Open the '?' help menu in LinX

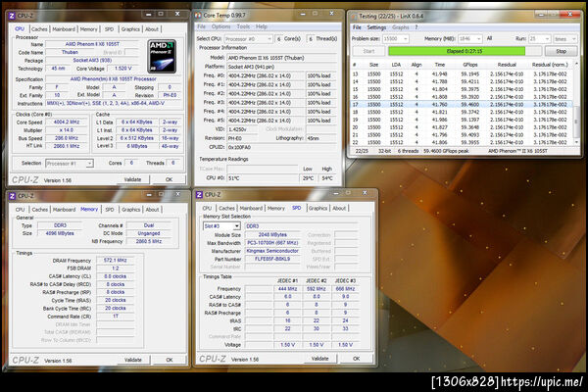click(x=416, y=27)
